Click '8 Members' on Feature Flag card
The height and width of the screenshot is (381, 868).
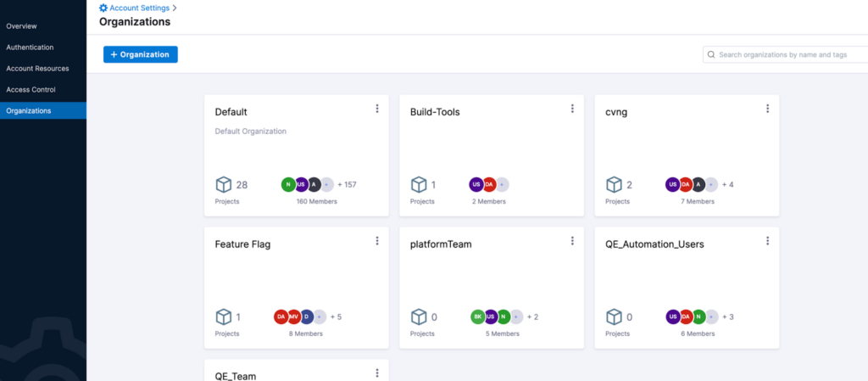[305, 334]
